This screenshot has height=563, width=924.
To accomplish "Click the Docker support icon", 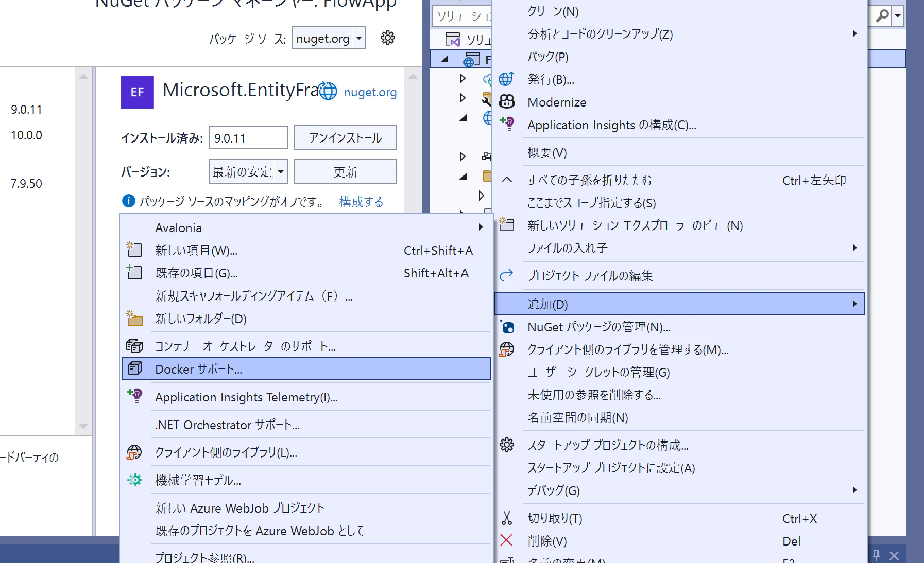I will click(x=134, y=368).
